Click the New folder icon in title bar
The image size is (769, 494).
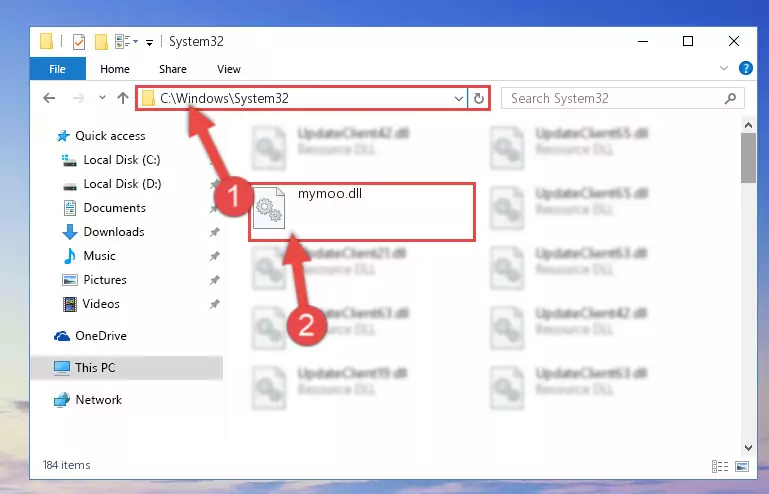(101, 42)
